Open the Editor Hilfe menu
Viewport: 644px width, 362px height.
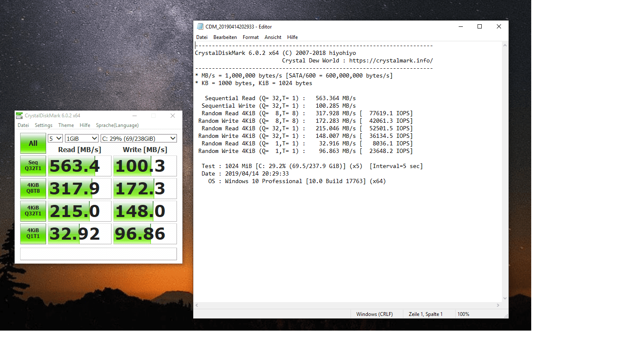pos(293,37)
